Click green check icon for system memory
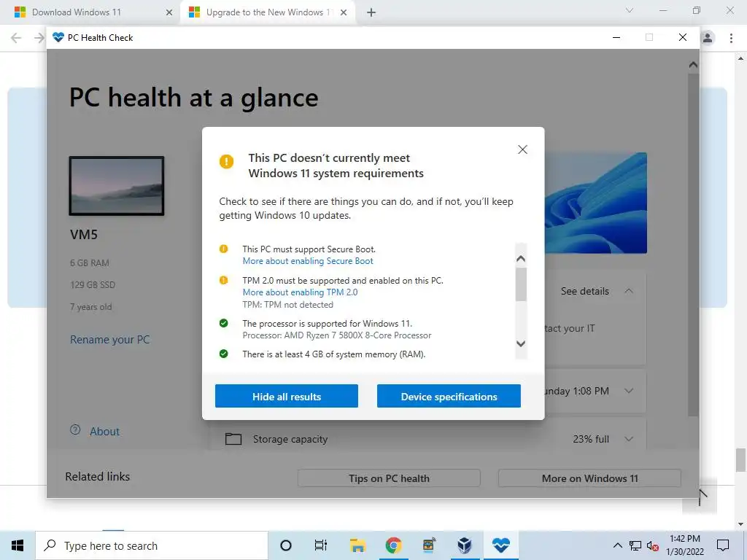The width and height of the screenshot is (747, 560). pyautogui.click(x=223, y=354)
